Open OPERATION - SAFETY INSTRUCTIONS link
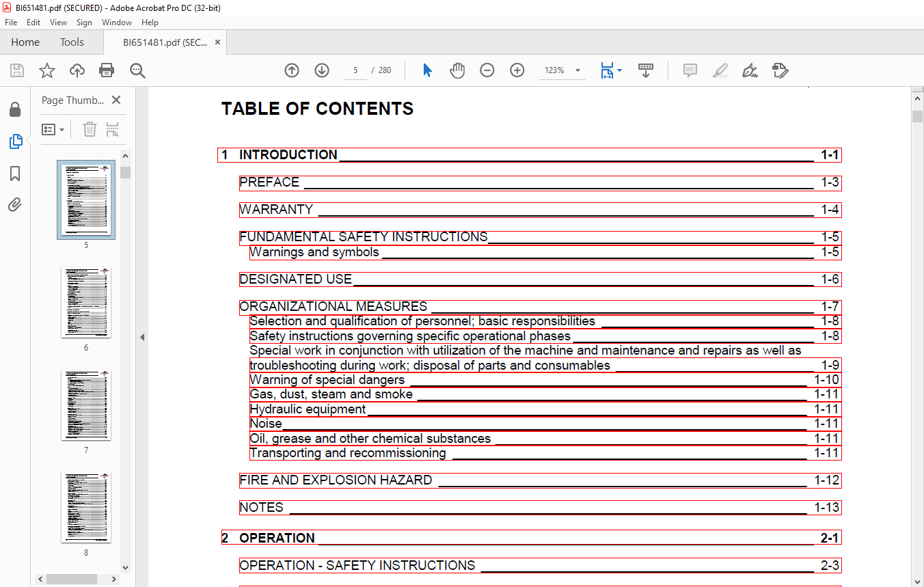 tap(540, 566)
